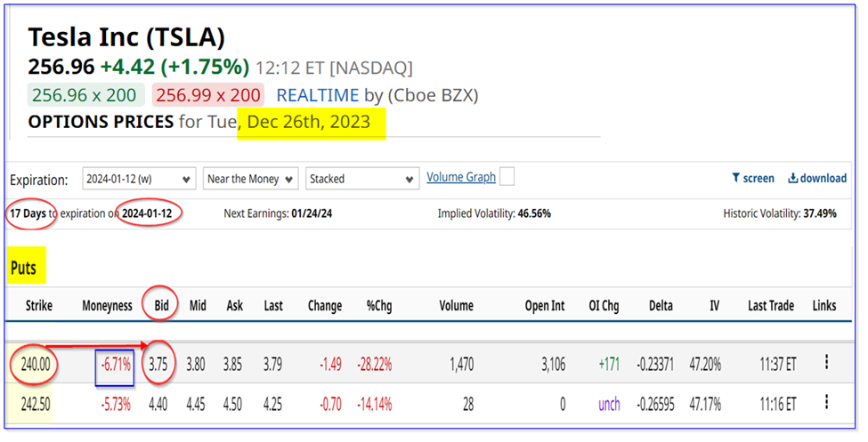Click the 4.45 mid value
Screen dimensions: 868x442
[195, 405]
